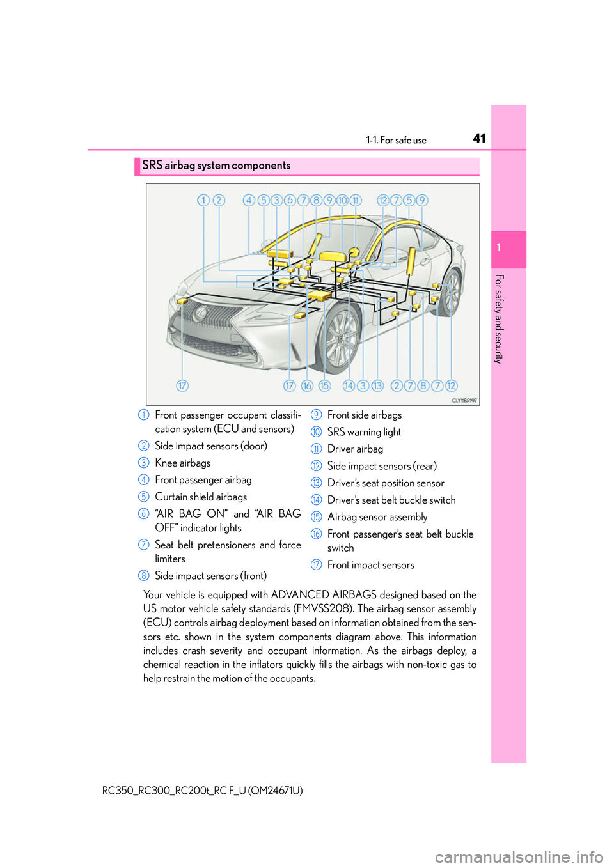Click callout 14 below the car diagram
This screenshot has height=868, width=614.
349,385
